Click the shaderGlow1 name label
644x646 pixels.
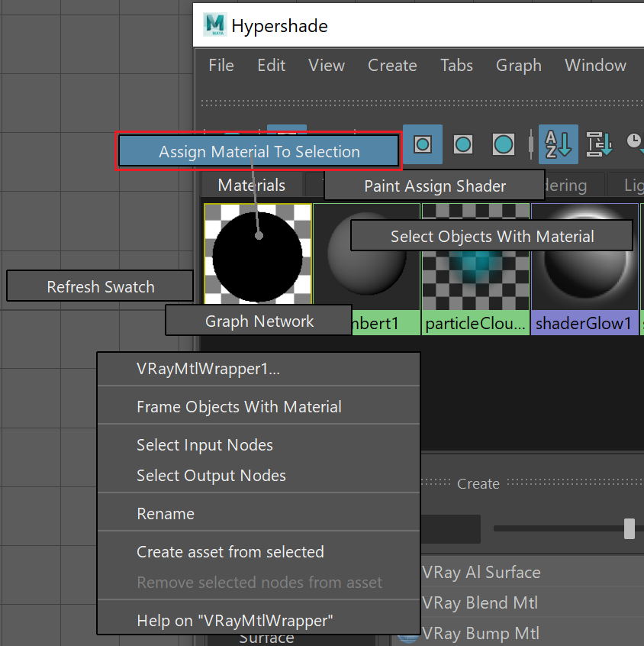point(584,323)
